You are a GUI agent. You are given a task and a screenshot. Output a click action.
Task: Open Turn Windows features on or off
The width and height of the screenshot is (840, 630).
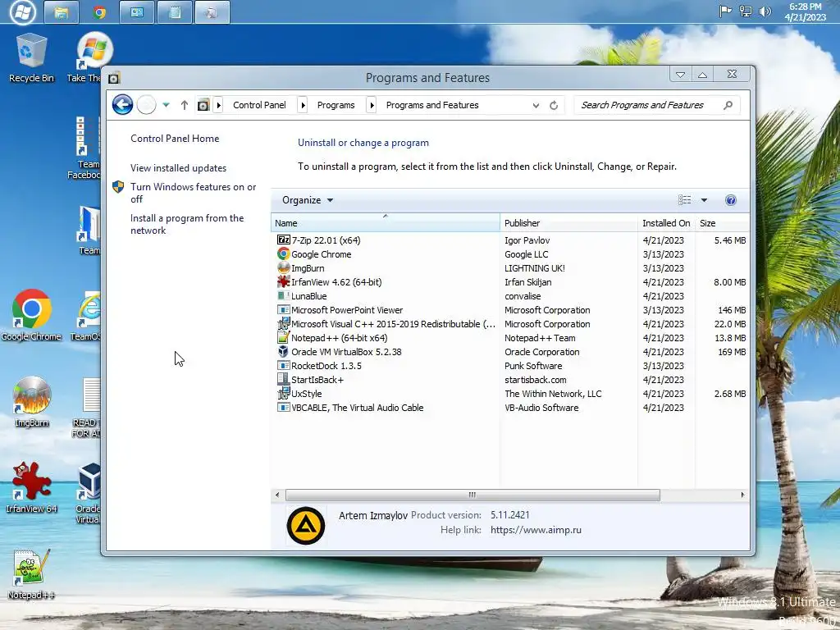(193, 193)
